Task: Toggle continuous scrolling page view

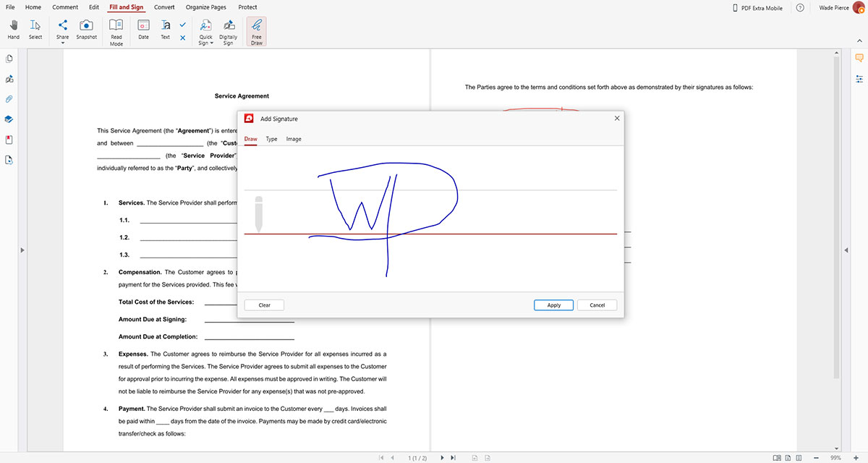Action: coord(799,457)
